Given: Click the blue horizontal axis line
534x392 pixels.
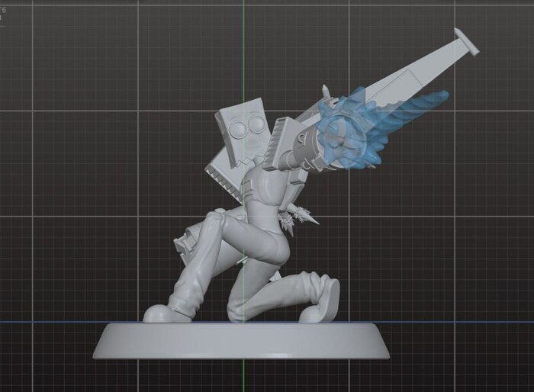Looking at the screenshot, I should coord(46,322).
